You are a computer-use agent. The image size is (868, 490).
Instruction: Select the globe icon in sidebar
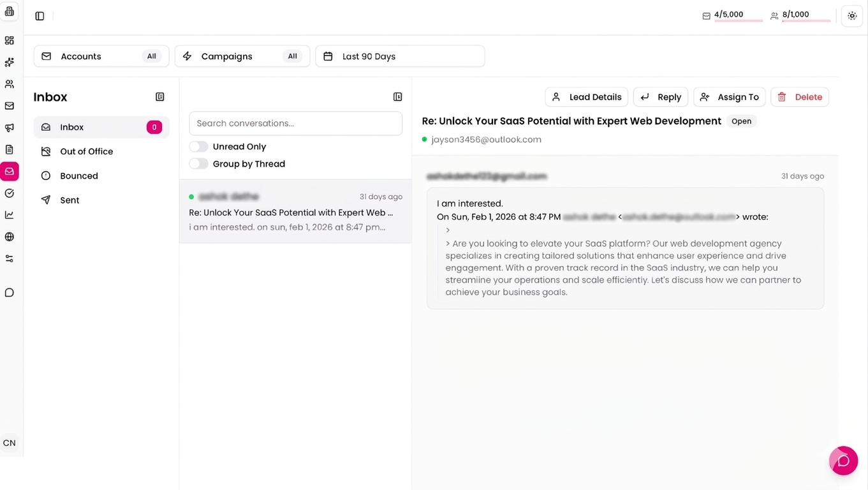tap(9, 236)
